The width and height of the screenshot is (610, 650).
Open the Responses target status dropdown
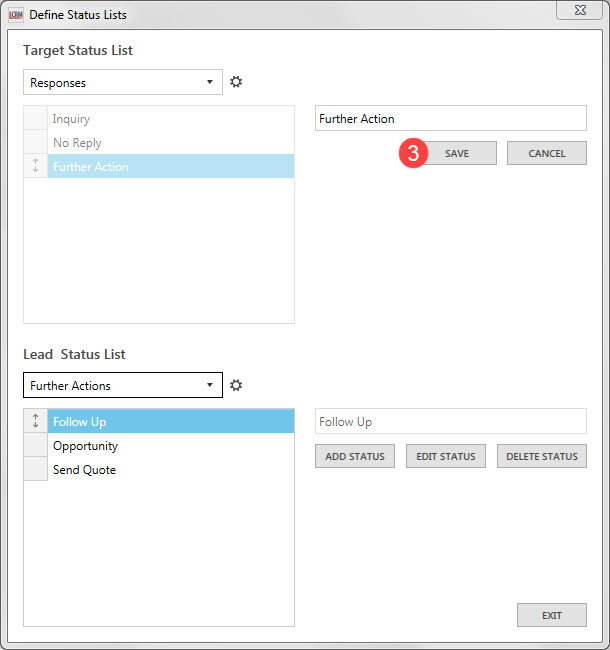(x=122, y=82)
